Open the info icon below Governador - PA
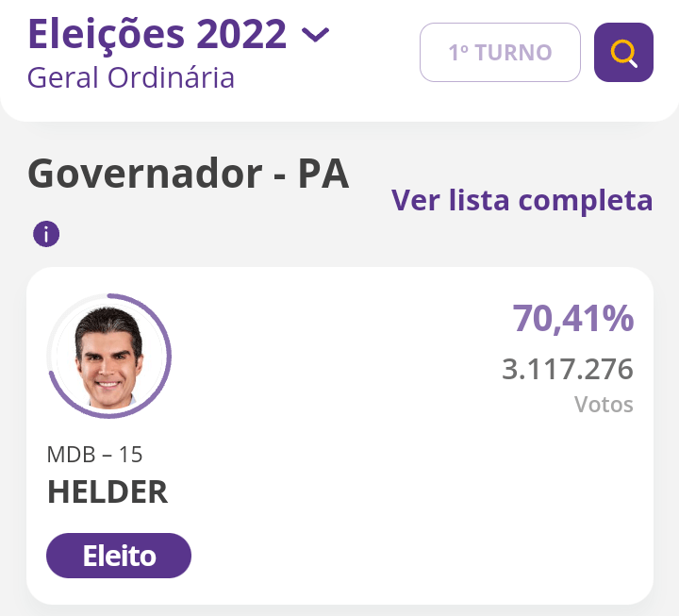 [46, 234]
